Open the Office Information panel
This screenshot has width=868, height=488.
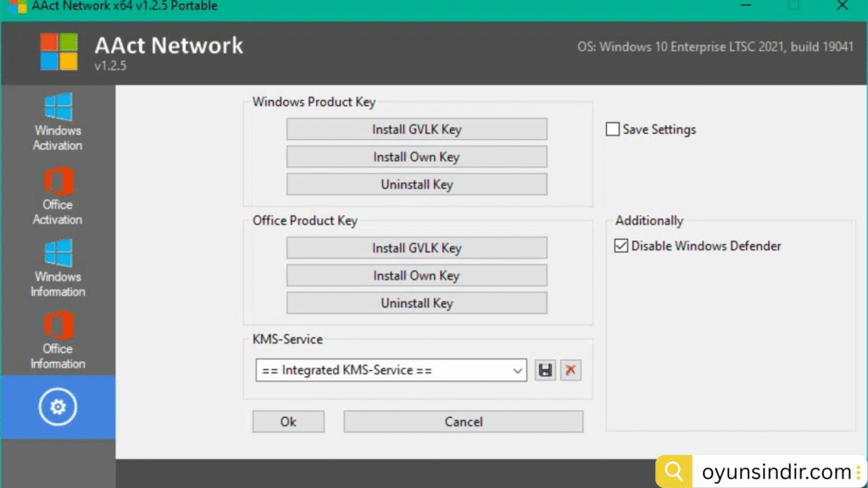click(58, 337)
